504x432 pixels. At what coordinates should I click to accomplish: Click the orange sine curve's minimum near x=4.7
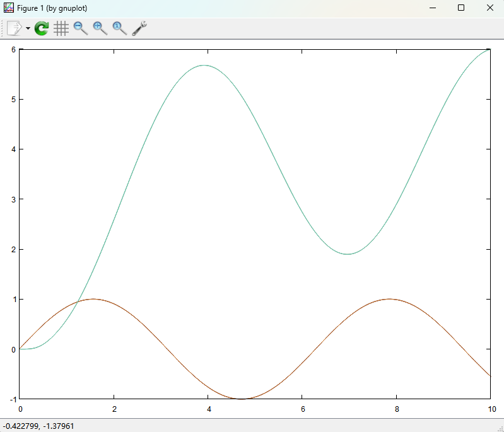[242, 399]
